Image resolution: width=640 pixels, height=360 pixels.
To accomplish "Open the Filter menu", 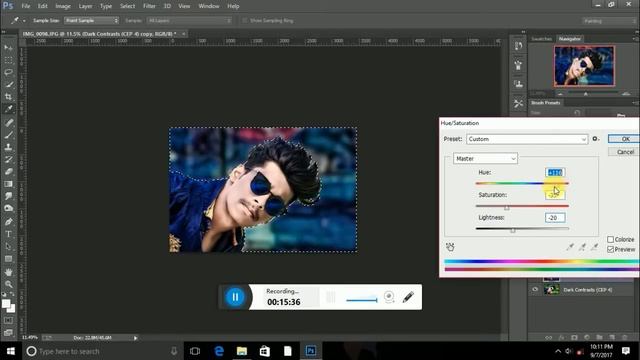I will [x=149, y=6].
